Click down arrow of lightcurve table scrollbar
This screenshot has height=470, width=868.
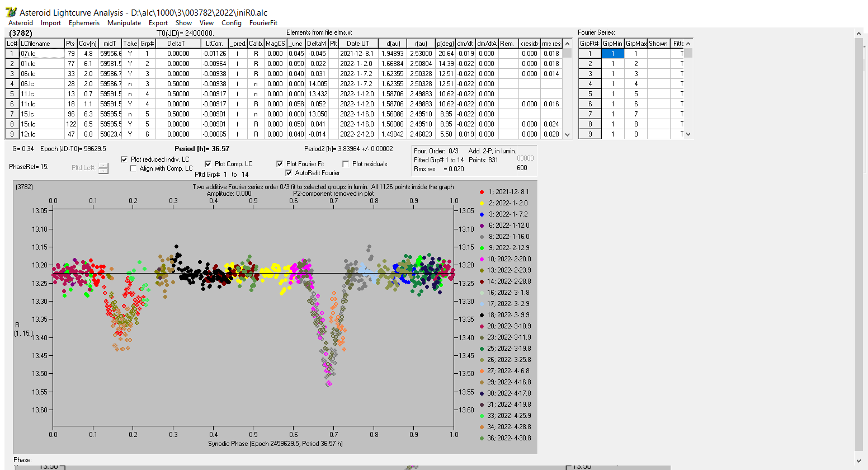click(568, 135)
